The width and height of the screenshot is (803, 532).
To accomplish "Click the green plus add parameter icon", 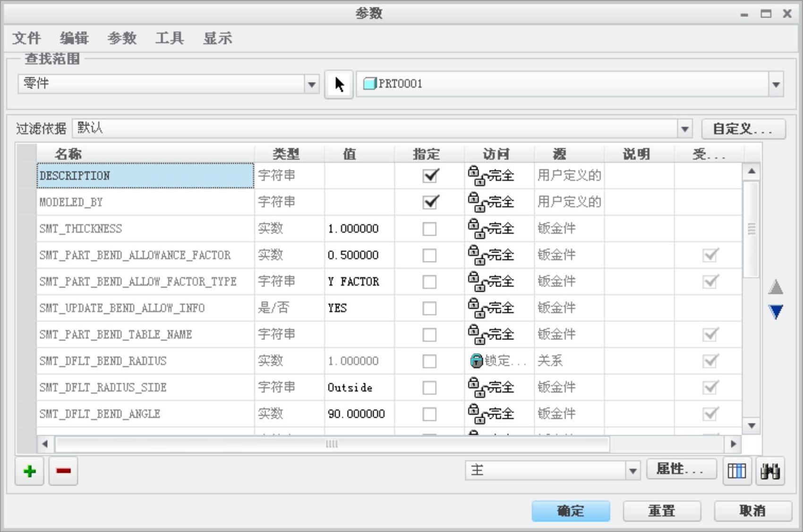I will coord(29,471).
